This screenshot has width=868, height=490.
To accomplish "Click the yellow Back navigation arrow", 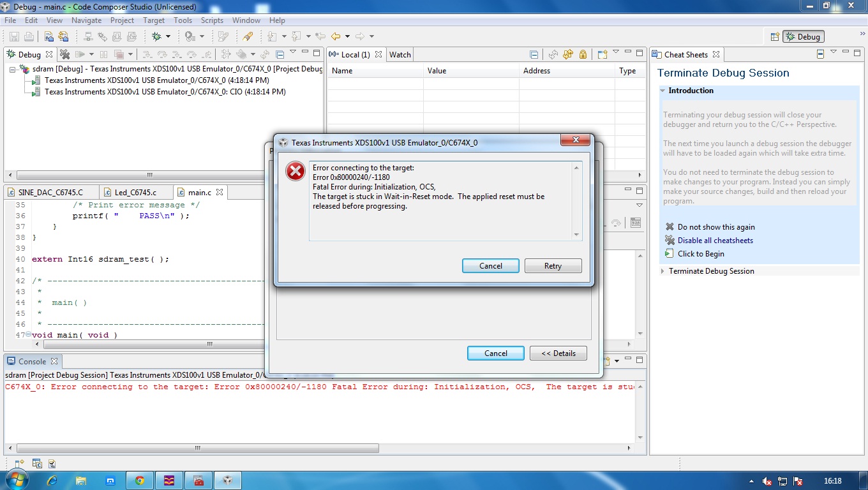I will [x=336, y=37].
